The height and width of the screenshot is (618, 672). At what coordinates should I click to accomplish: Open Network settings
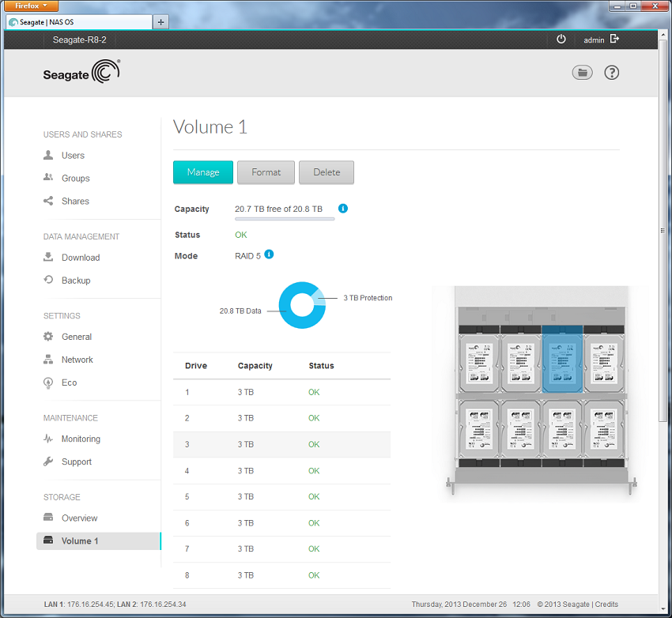tap(77, 360)
